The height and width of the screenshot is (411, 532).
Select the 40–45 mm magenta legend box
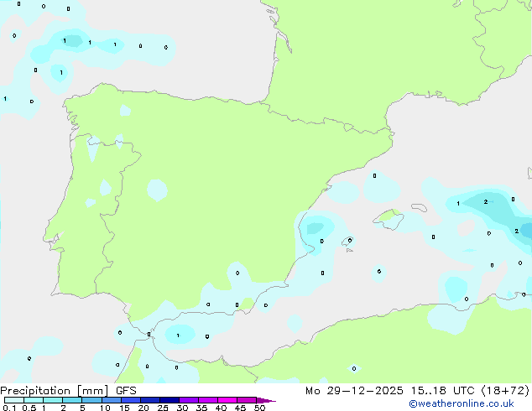coord(227,400)
